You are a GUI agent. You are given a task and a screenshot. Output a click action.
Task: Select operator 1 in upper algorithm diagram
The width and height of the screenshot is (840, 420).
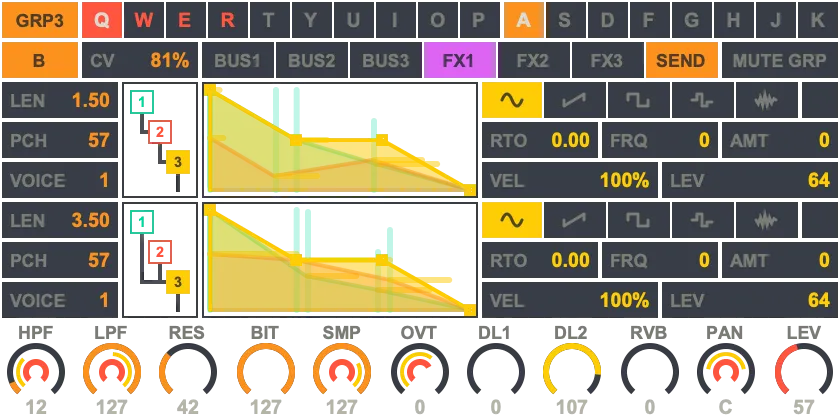tap(141, 102)
